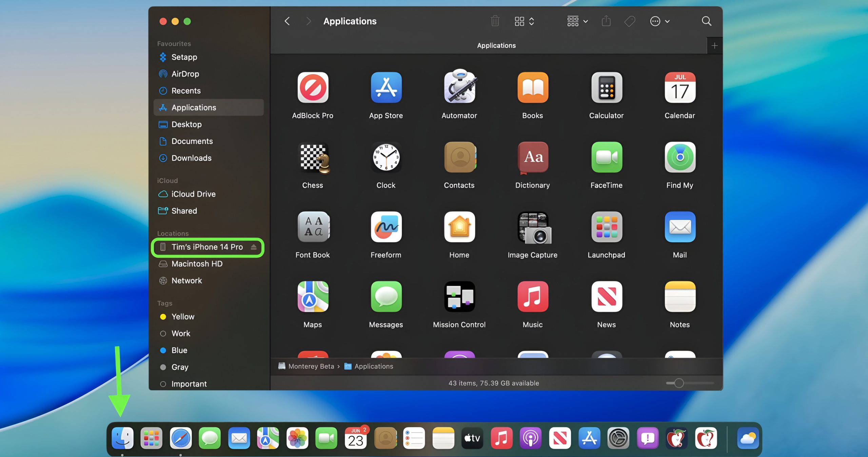This screenshot has width=868, height=457.
Task: Select the Freeform app icon
Action: click(x=386, y=227)
